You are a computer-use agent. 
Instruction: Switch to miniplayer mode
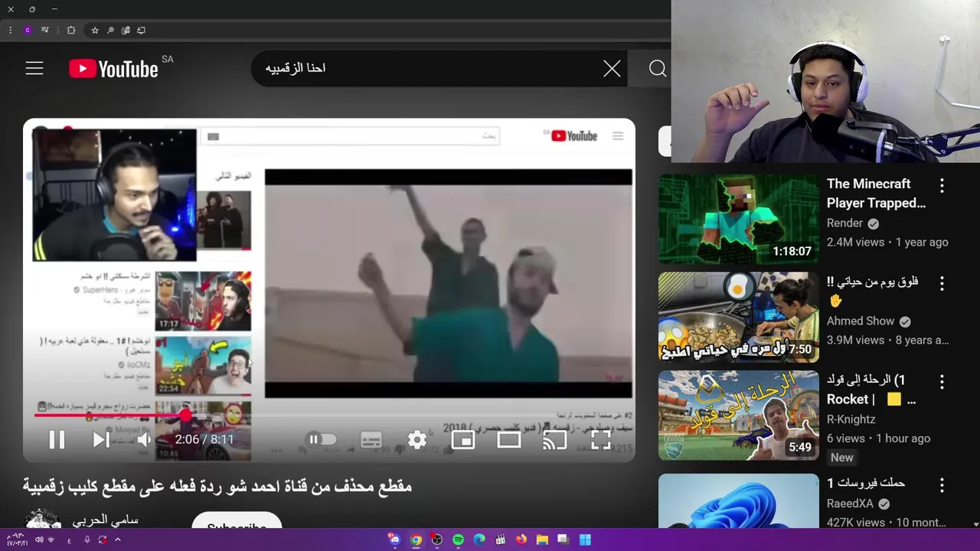point(462,439)
